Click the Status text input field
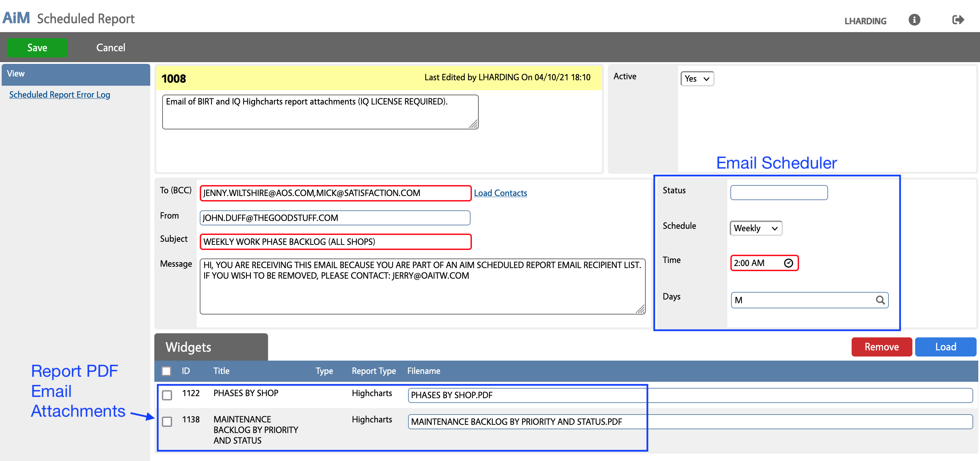This screenshot has height=461, width=980. click(779, 192)
